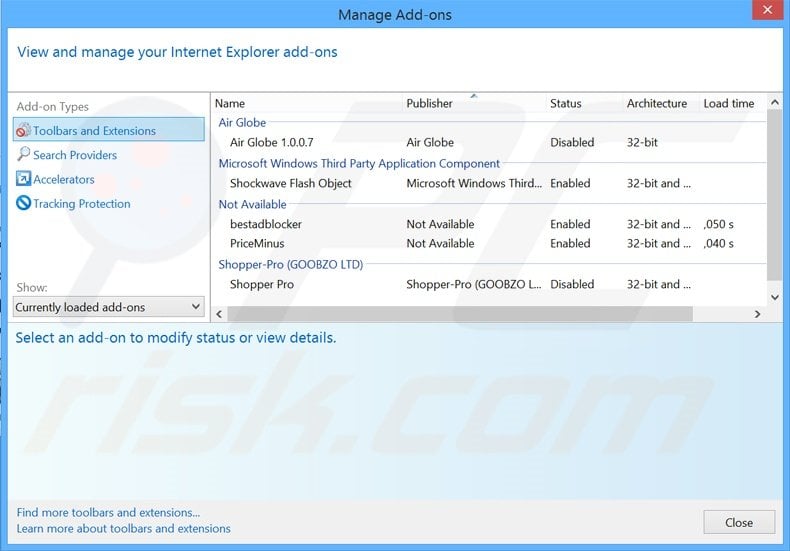Click the horizontal scrollbar left arrow
This screenshot has height=551, width=790.
point(219,314)
